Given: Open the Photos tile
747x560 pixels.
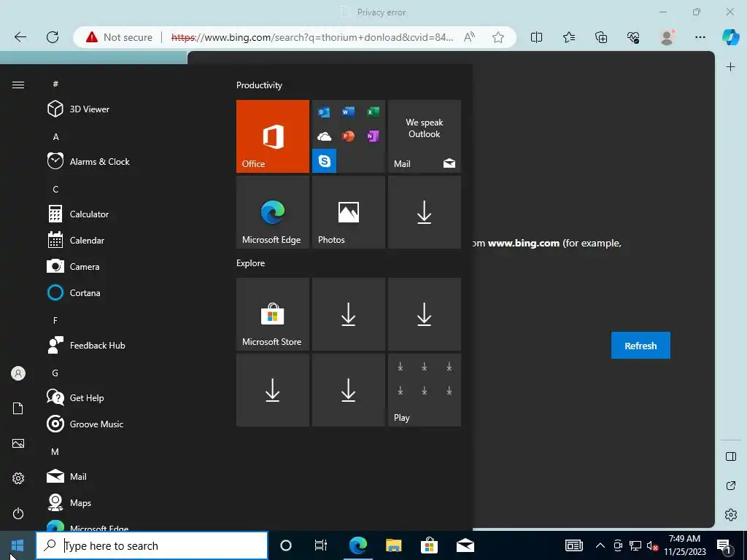Looking at the screenshot, I should coord(348,212).
